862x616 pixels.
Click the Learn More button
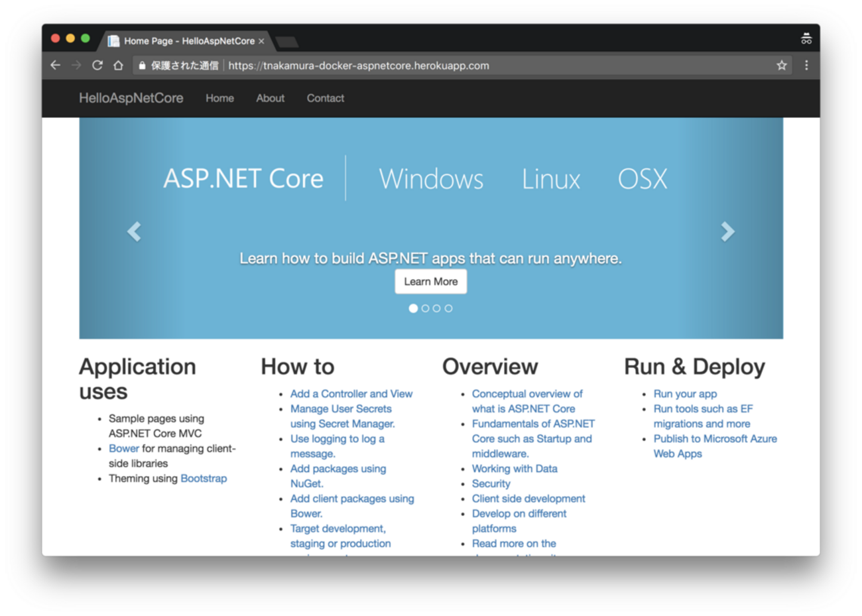pos(431,282)
